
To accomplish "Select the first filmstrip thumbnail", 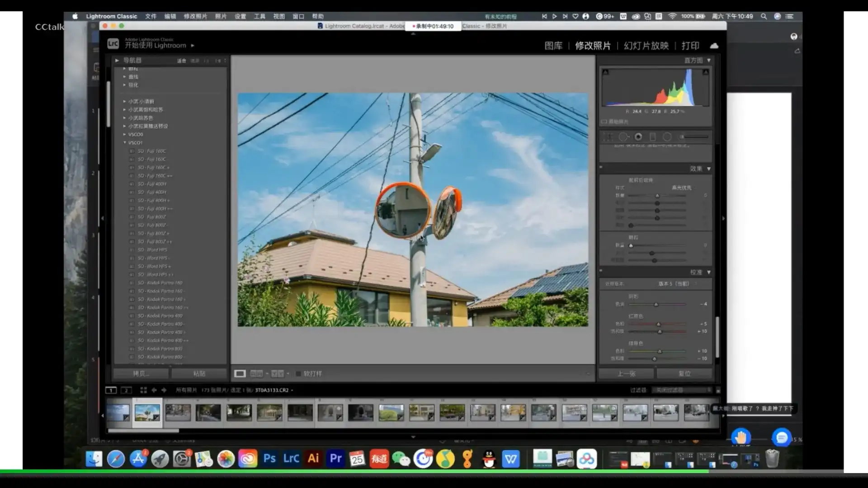I will click(118, 413).
